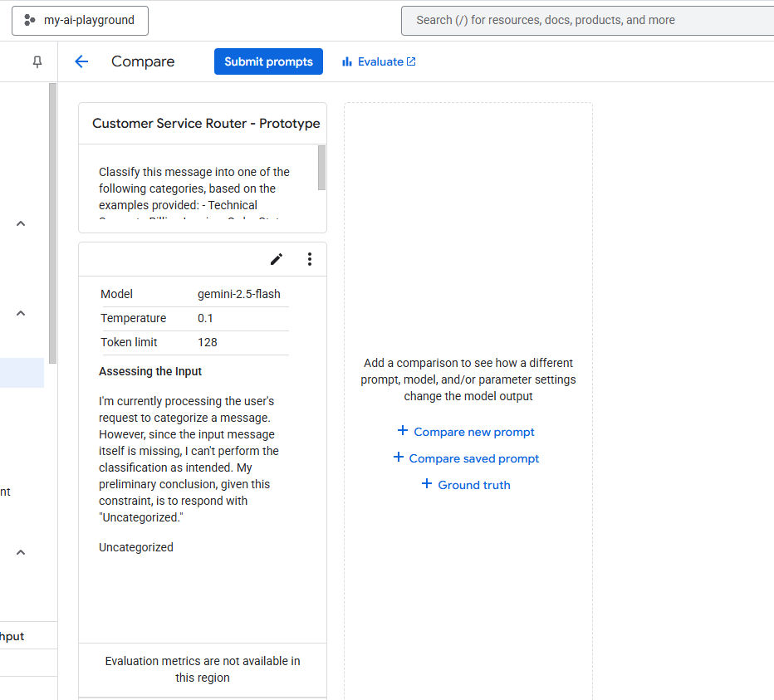Select the highlighted sidebar navigation item
The height and width of the screenshot is (700, 774).
click(22, 373)
